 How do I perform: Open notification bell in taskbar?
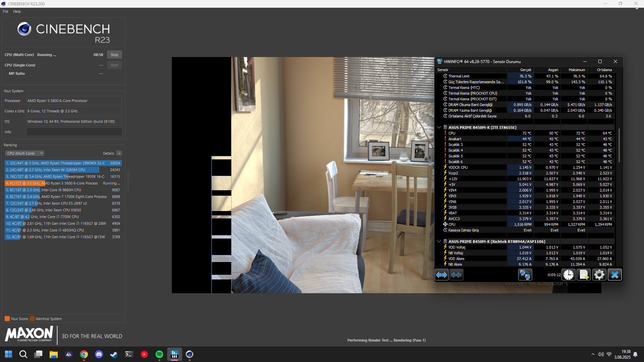pyautogui.click(x=635, y=354)
